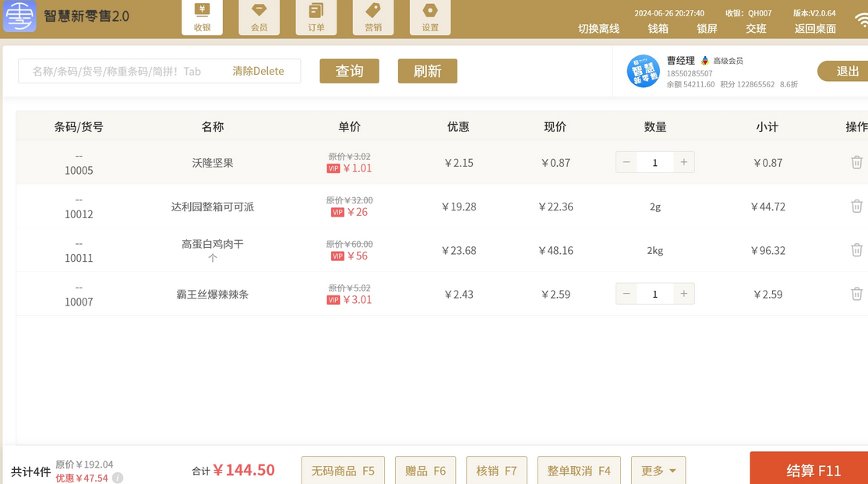This screenshot has width=868, height=484.
Task: Click the 2g quantity cell
Action: [655, 207]
